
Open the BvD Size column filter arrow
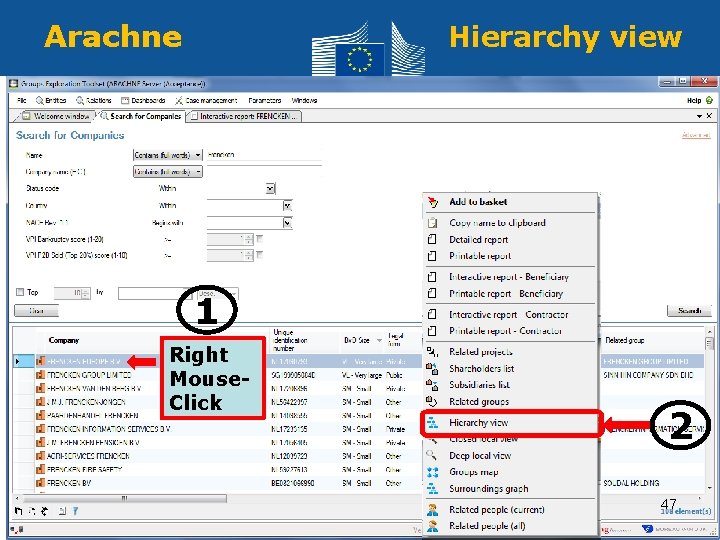tap(379, 340)
